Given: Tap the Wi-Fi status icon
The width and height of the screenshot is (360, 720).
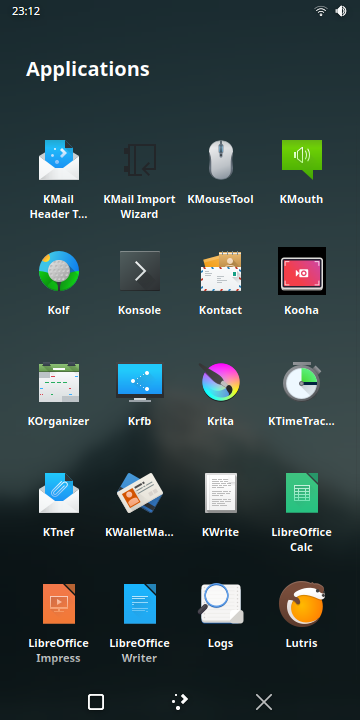Looking at the screenshot, I should tap(321, 11).
